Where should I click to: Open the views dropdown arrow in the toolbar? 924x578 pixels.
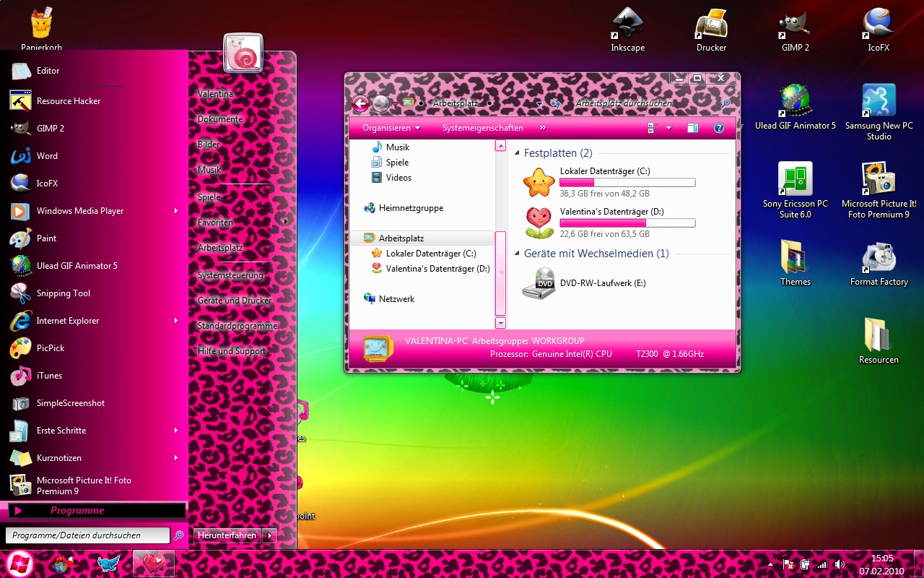coord(668,127)
